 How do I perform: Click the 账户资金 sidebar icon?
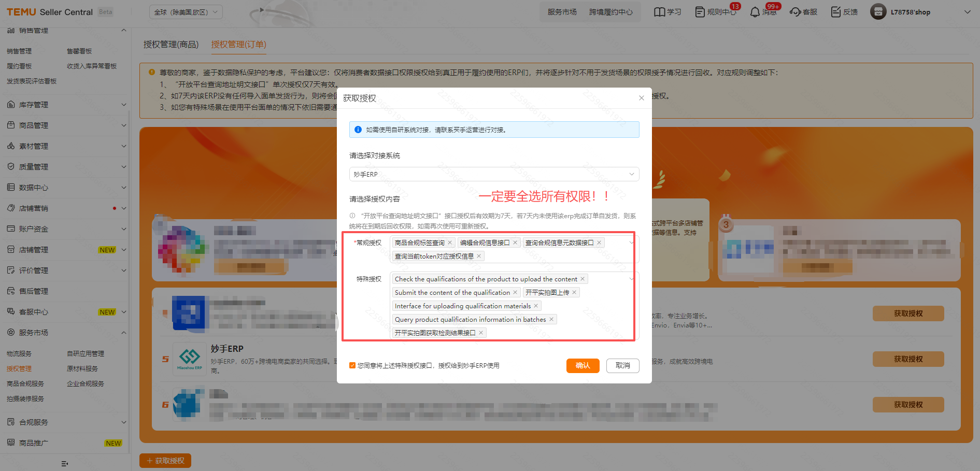click(x=11, y=229)
